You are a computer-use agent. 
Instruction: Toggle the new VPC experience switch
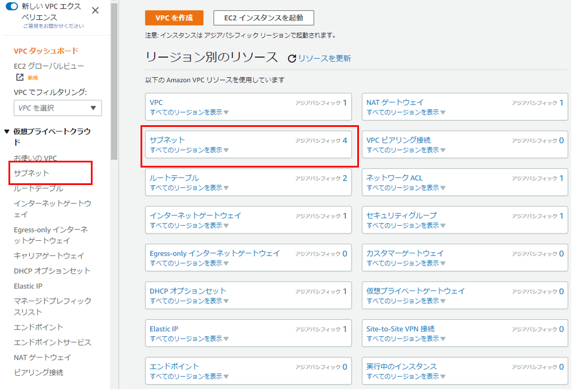tap(11, 6)
